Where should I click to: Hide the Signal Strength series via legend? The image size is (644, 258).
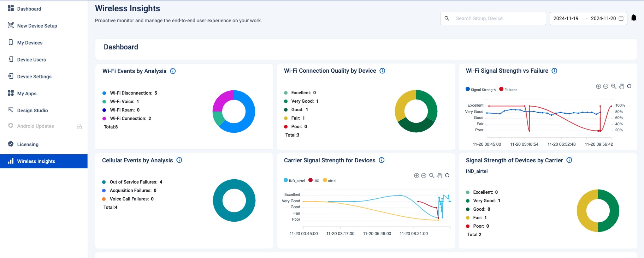coord(481,90)
